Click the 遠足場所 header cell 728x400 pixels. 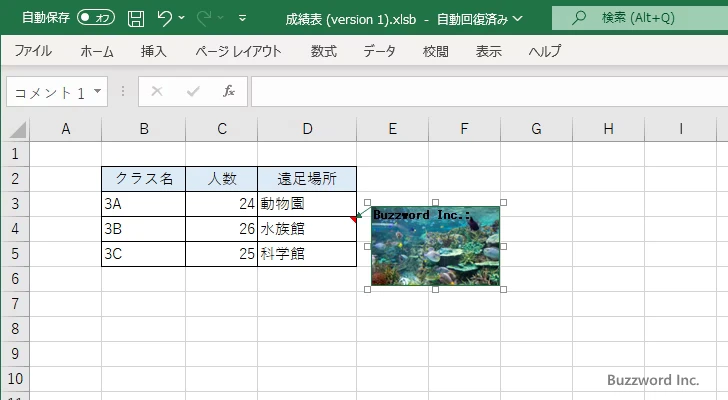[307, 179]
